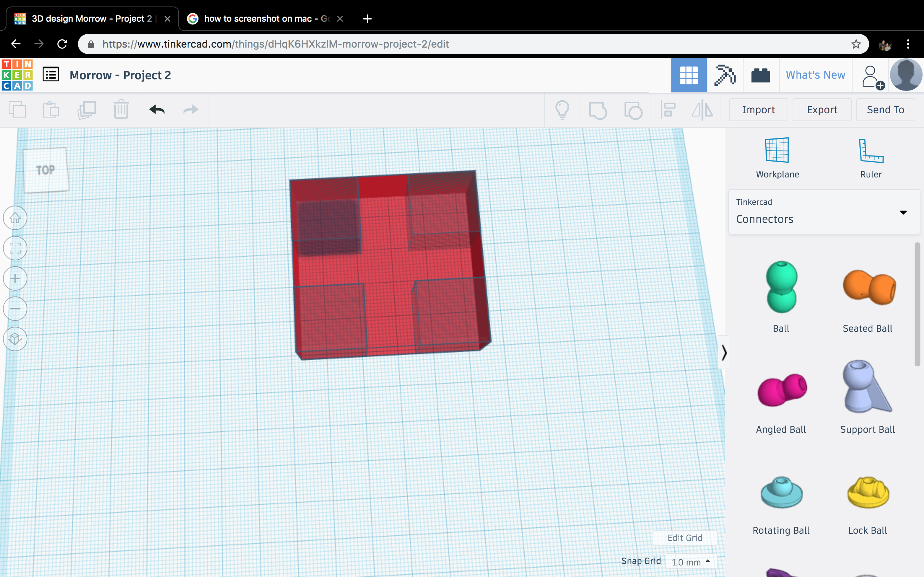Select the Home view icon
This screenshot has height=577, width=924.
[x=15, y=217]
